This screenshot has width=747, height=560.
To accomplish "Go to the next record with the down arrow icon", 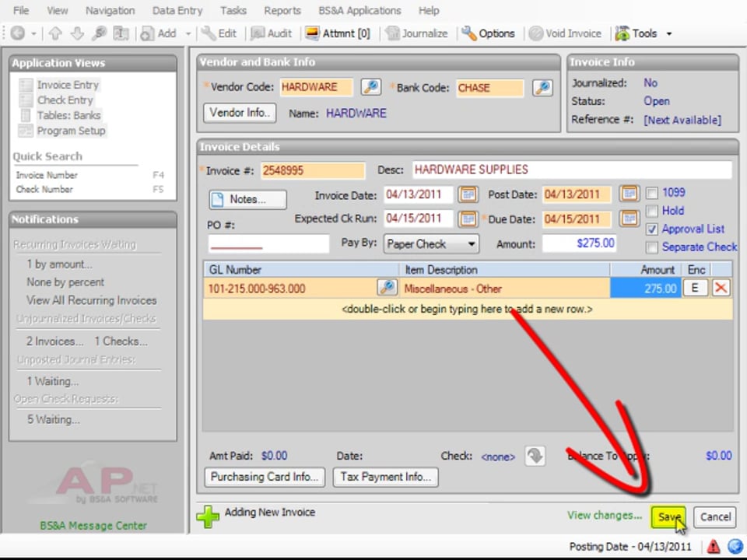I will tap(77, 33).
